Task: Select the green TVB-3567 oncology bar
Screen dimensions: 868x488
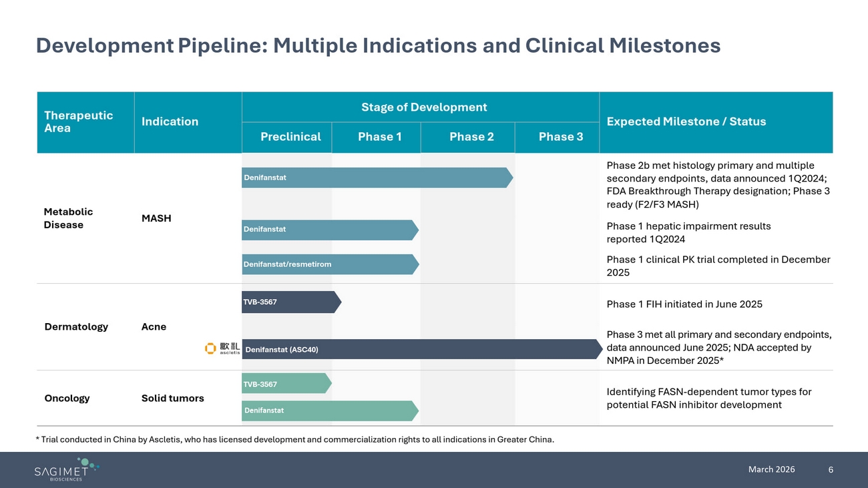Action: (286, 384)
